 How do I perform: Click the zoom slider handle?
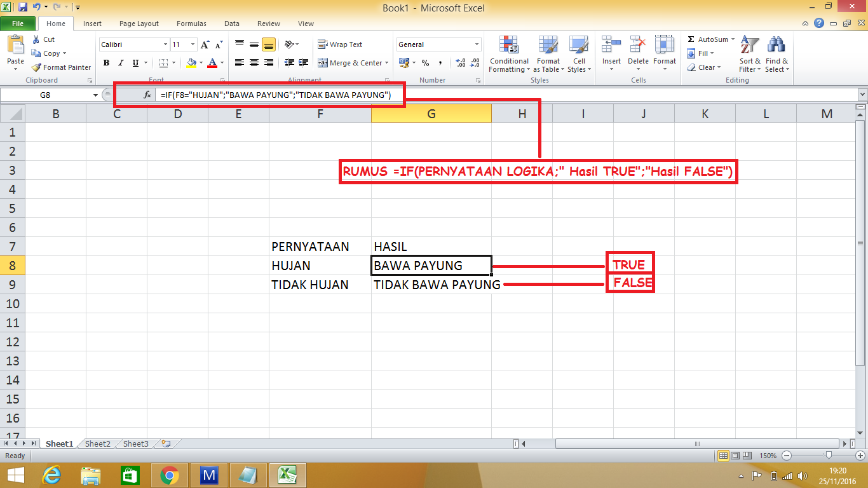point(829,456)
